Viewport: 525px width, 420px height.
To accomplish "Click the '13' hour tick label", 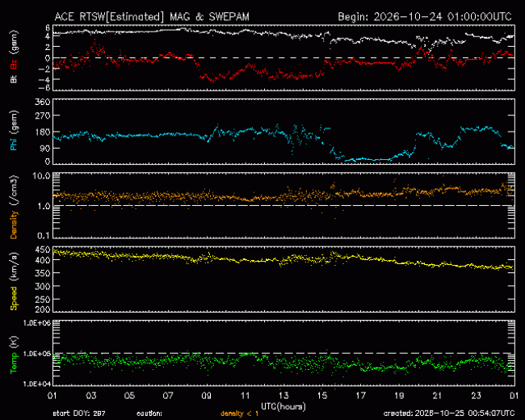I will tap(283, 396).
